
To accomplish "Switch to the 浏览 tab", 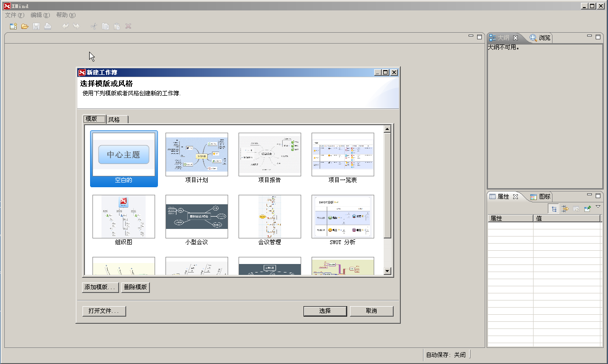I will 540,38.
